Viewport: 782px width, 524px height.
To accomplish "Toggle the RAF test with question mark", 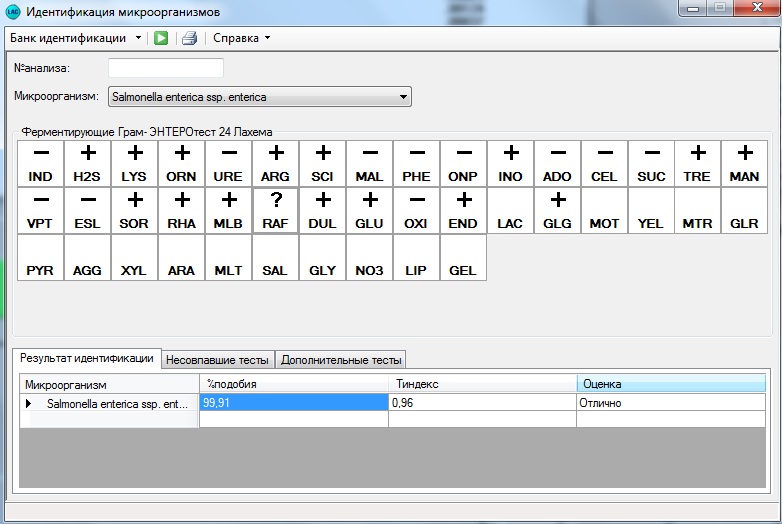I will tap(275, 210).
